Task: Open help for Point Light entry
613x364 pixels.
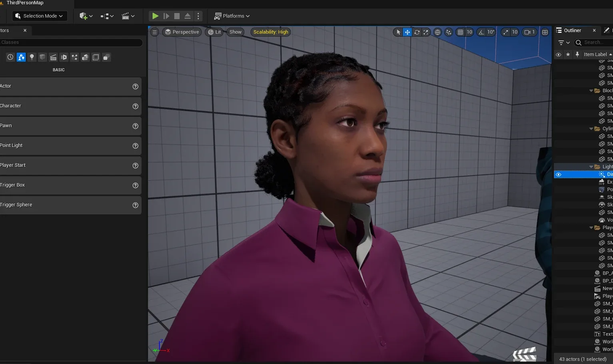Action: (135, 146)
